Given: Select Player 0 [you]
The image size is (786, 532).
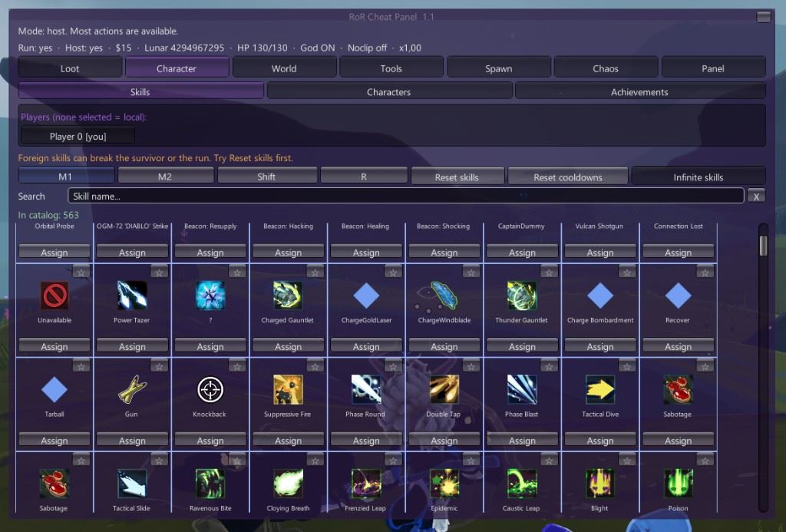Looking at the screenshot, I should click(x=78, y=137).
